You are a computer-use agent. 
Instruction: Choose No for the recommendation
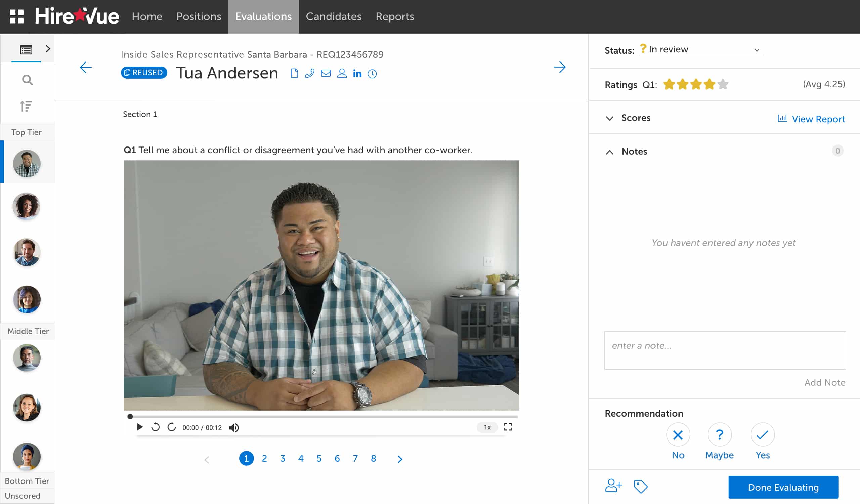[678, 434]
